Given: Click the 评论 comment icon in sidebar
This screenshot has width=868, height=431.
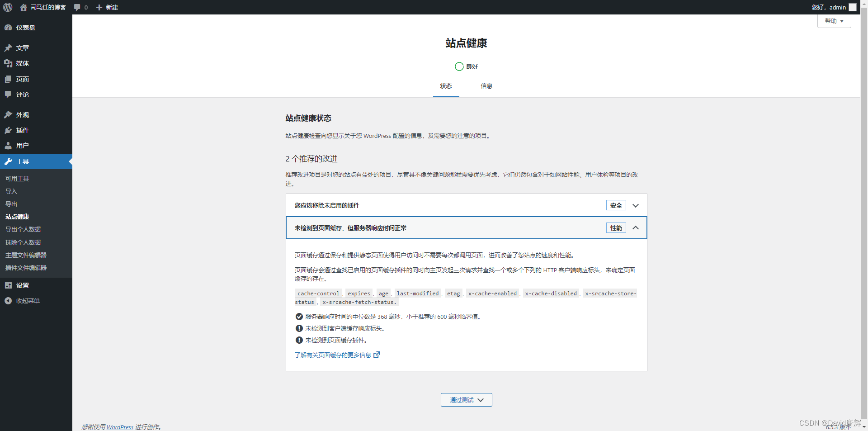Looking at the screenshot, I should 8,95.
